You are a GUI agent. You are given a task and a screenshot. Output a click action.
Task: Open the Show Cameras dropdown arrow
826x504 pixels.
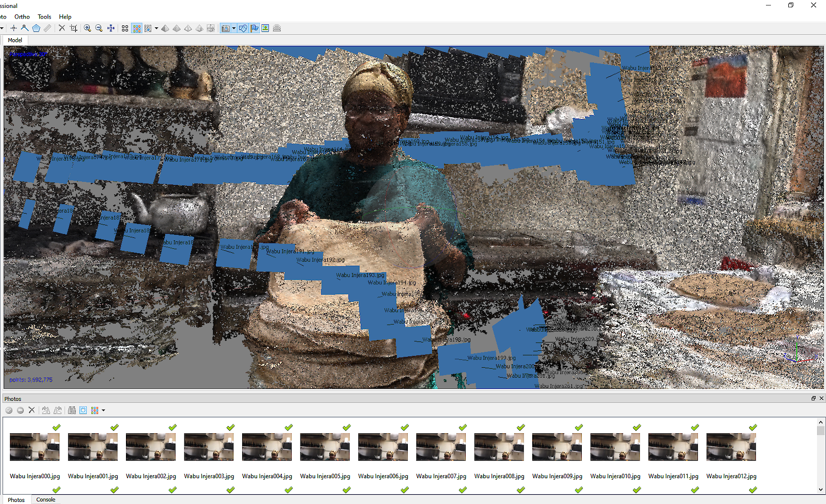click(x=234, y=28)
